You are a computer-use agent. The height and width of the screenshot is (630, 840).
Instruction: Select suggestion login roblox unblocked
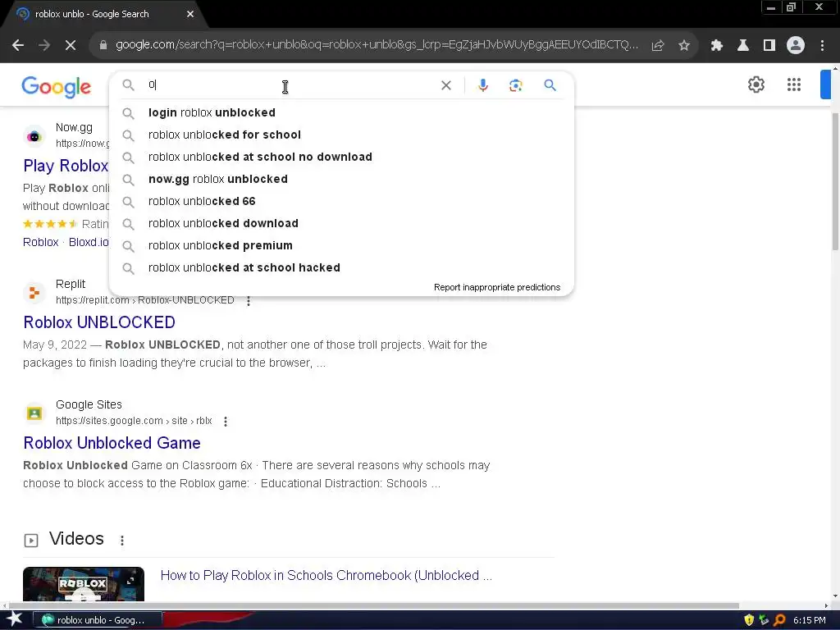[341, 112]
